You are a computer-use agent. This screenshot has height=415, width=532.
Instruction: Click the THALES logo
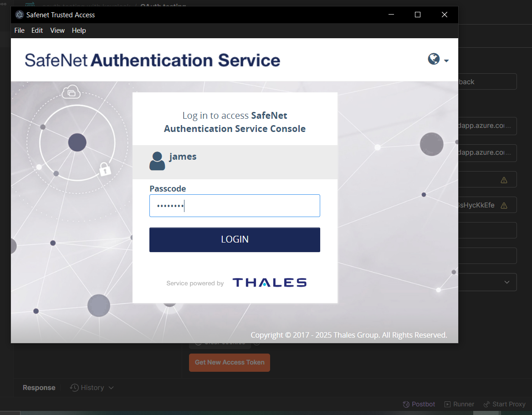click(x=269, y=282)
